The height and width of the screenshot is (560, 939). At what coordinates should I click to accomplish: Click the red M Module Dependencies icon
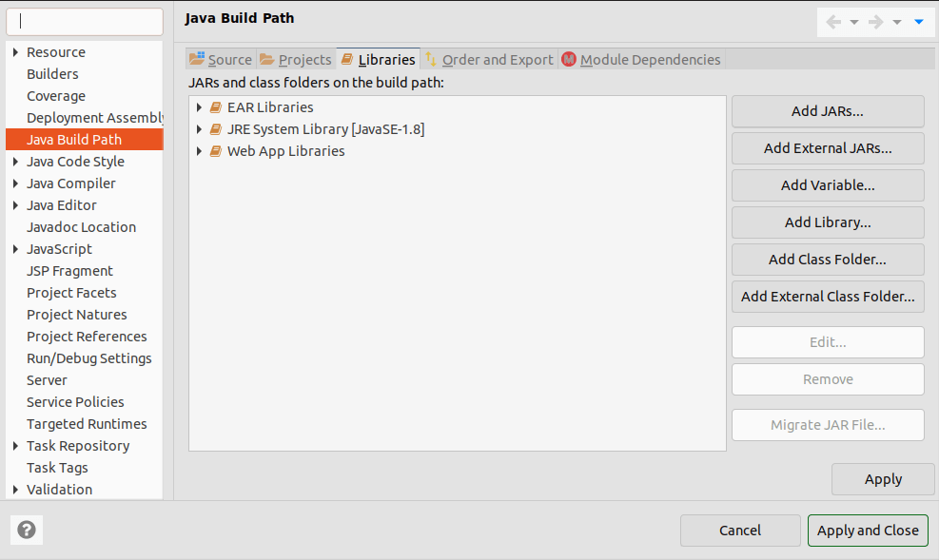[569, 58]
